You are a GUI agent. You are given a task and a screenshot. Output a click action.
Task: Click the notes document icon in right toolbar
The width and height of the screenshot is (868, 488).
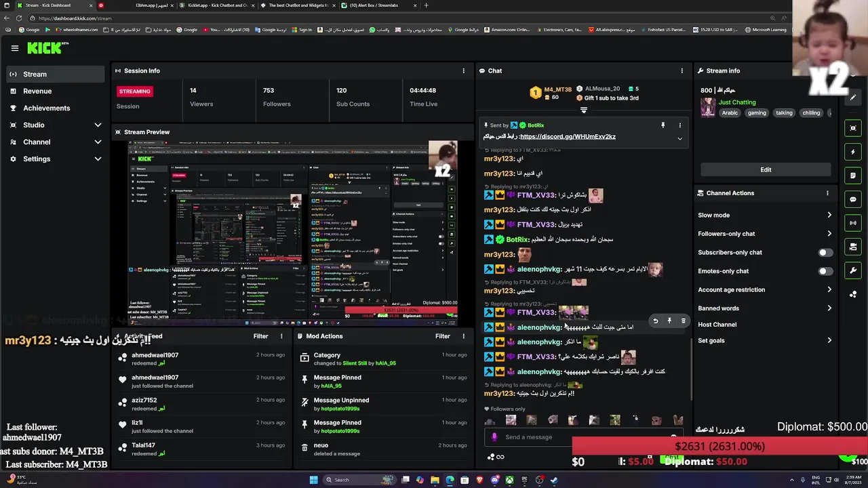pos(853,176)
